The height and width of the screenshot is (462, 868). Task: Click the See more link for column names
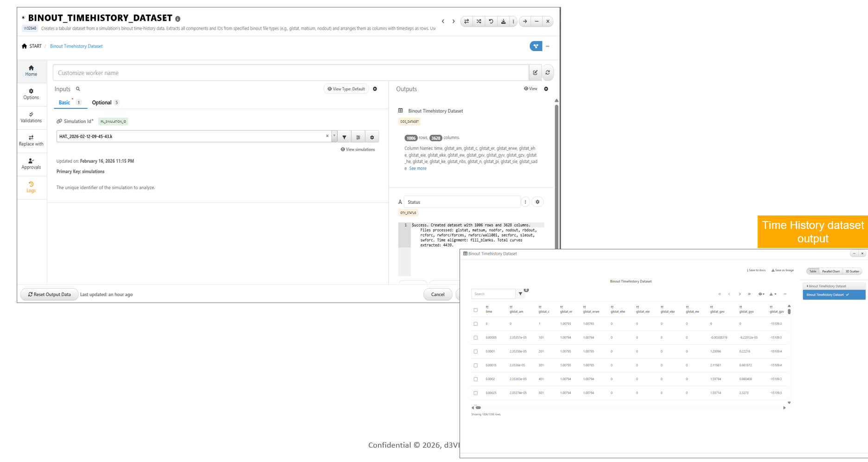417,168
